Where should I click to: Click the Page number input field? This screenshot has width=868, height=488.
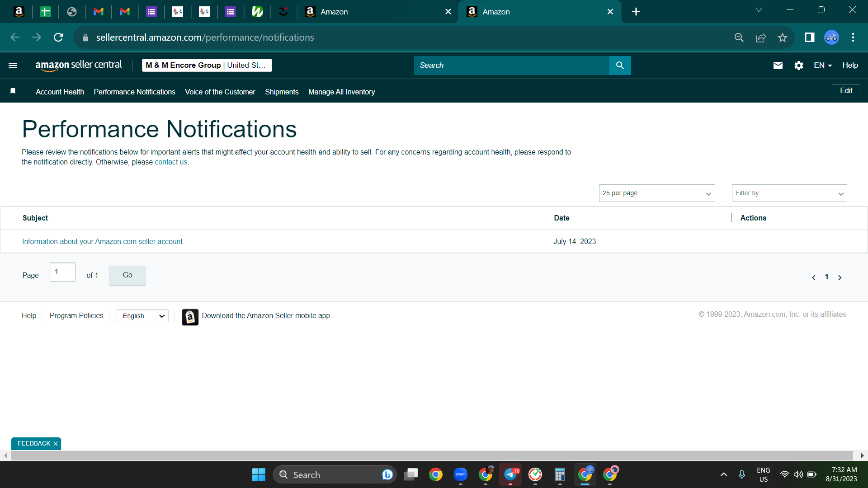(62, 272)
